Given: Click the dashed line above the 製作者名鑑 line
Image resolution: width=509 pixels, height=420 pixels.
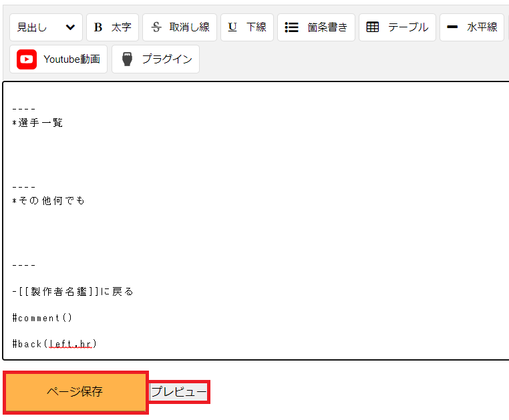Looking at the screenshot, I should tap(23, 265).
